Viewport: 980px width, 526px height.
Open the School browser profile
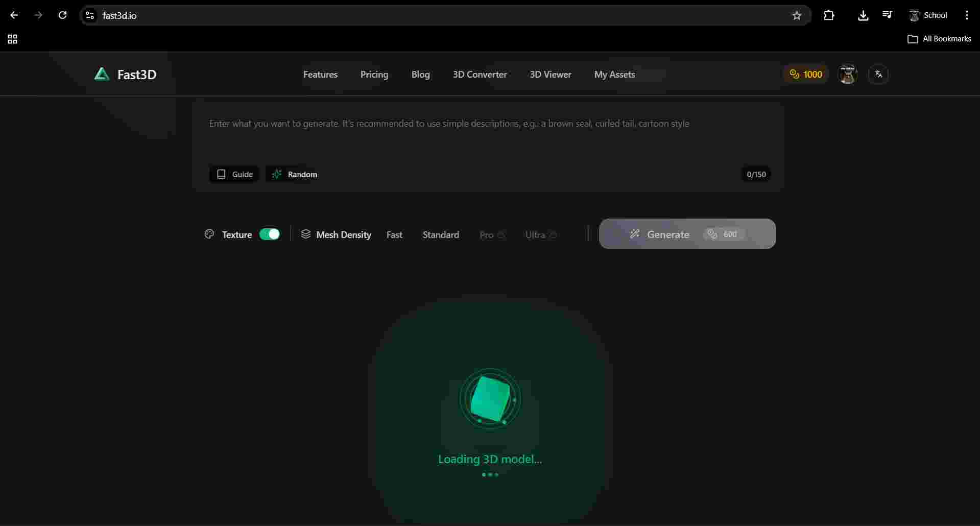(x=928, y=15)
